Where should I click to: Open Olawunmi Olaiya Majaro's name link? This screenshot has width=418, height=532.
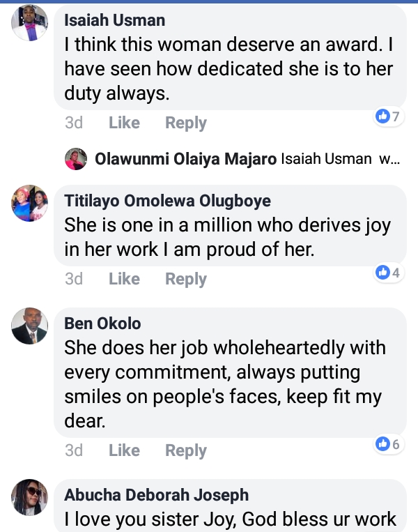(x=185, y=159)
